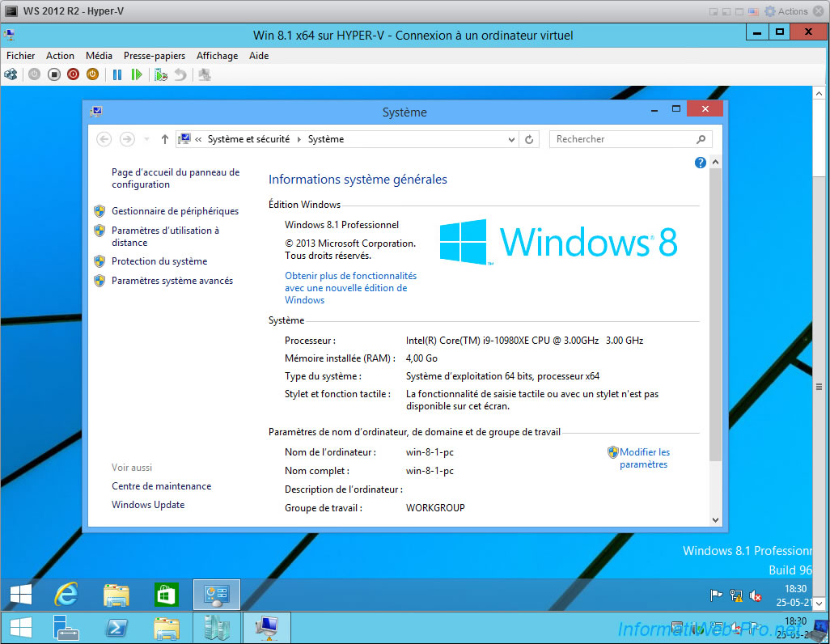
Task: Switch to Hyper-V Manager on the host taskbar
Action: (217, 628)
